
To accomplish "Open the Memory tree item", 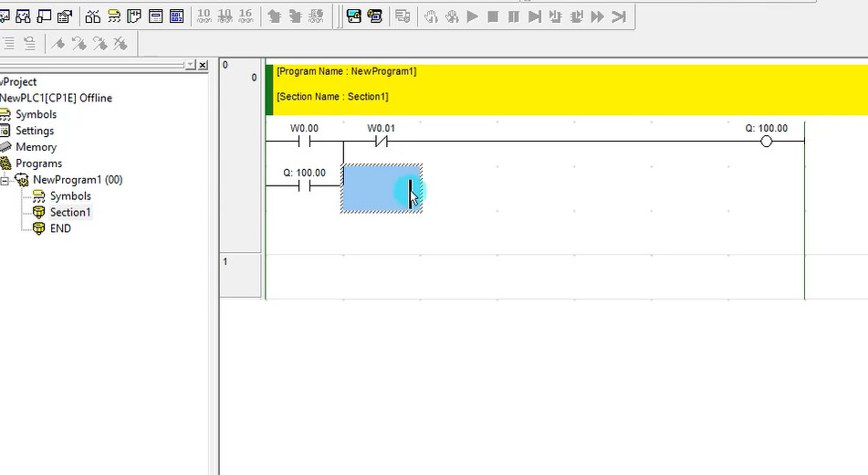I will (x=36, y=147).
